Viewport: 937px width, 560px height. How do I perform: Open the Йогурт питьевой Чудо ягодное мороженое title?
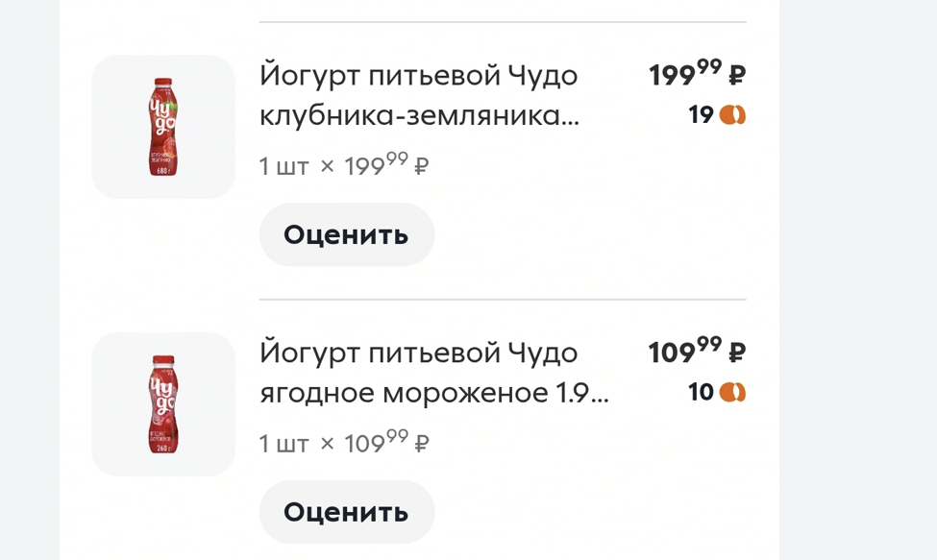point(433,373)
